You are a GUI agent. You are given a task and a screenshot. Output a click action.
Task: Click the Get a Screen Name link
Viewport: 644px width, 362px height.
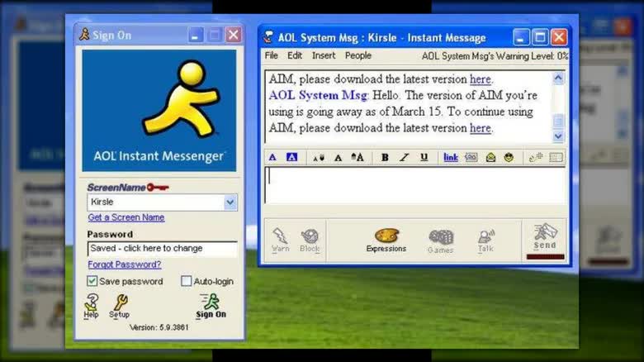coord(126,217)
